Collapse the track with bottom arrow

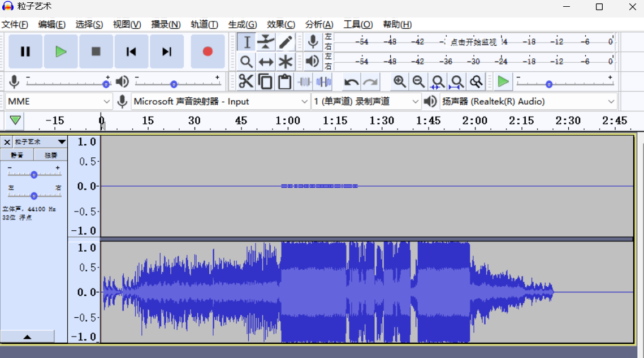[x=27, y=337]
